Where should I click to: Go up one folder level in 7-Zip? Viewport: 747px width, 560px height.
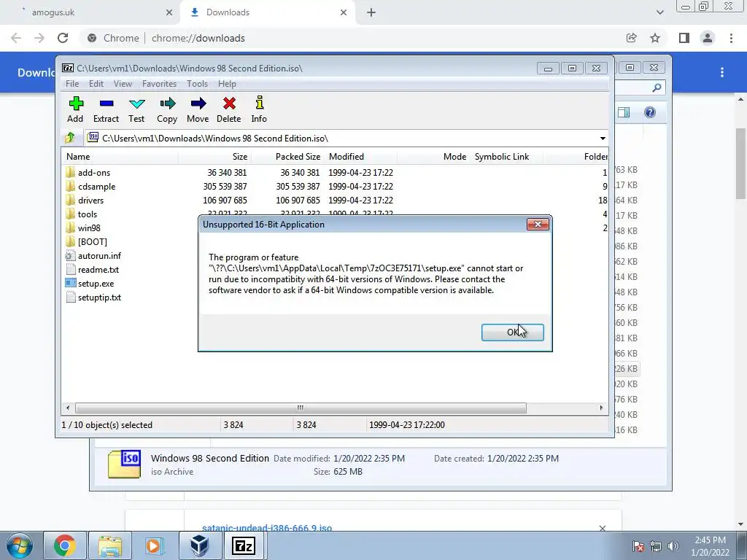[x=70, y=138]
